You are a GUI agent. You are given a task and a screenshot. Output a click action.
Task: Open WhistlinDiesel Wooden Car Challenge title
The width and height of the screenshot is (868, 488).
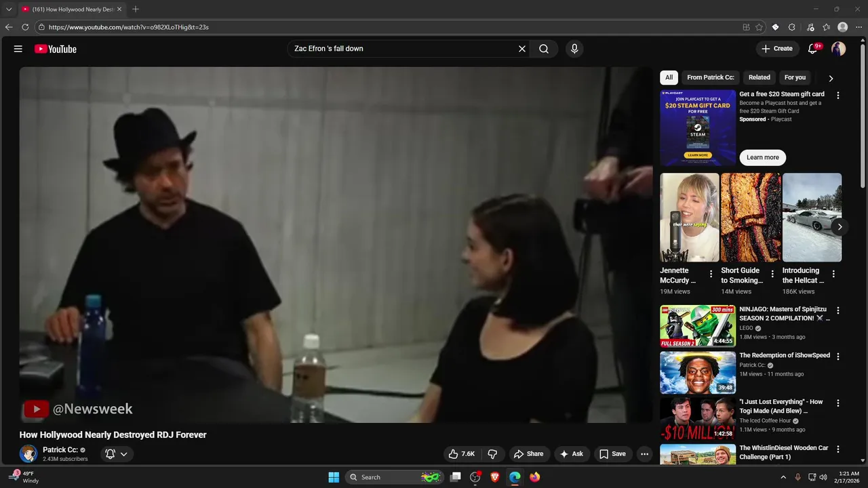click(784, 452)
